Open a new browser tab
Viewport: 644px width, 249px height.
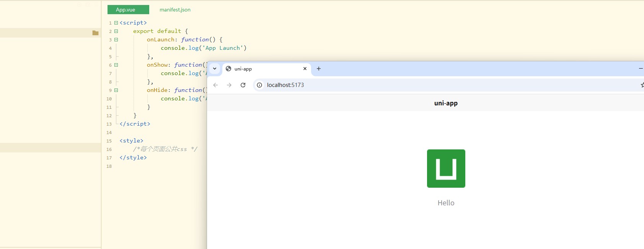tap(319, 69)
